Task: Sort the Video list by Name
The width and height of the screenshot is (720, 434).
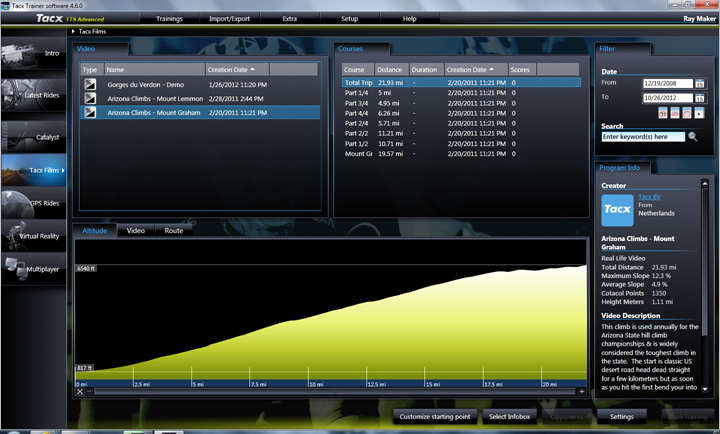Action: [x=154, y=69]
